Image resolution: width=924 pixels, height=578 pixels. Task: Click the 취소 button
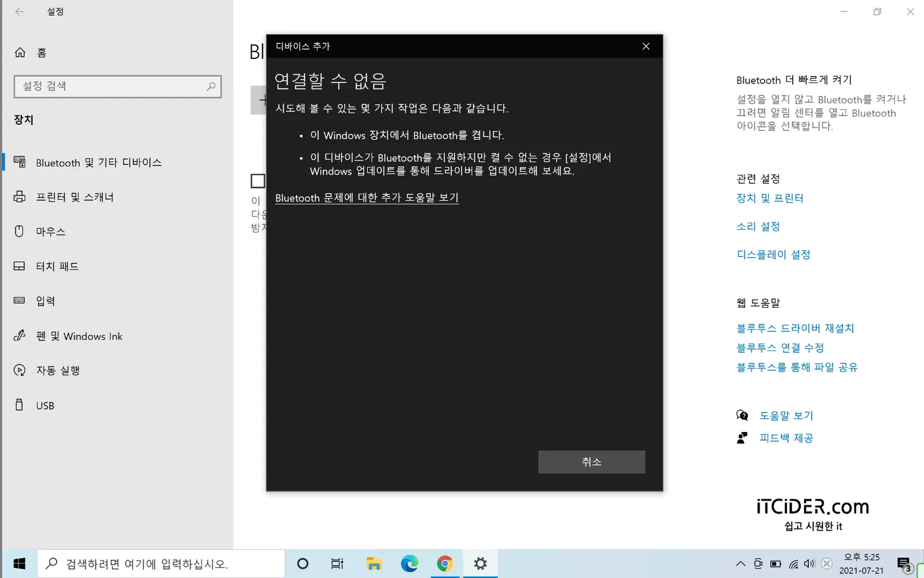click(592, 462)
